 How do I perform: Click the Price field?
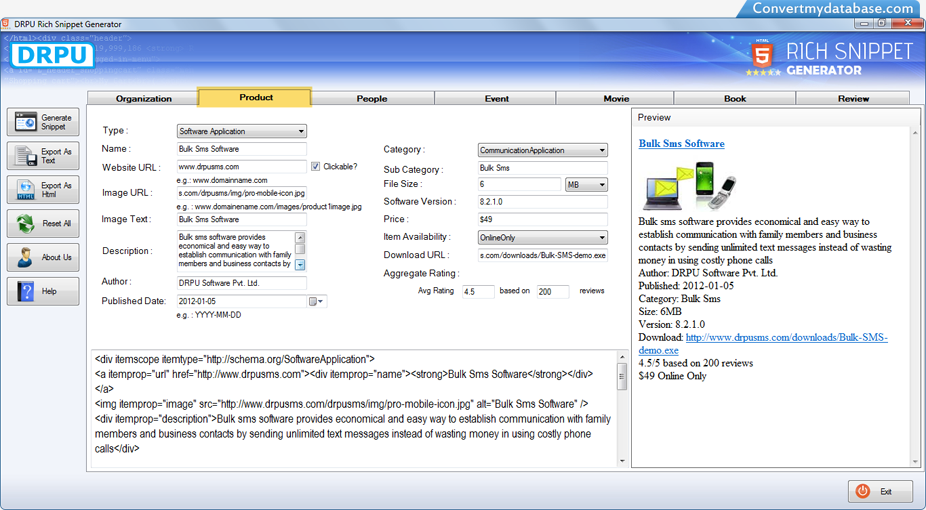(x=542, y=219)
